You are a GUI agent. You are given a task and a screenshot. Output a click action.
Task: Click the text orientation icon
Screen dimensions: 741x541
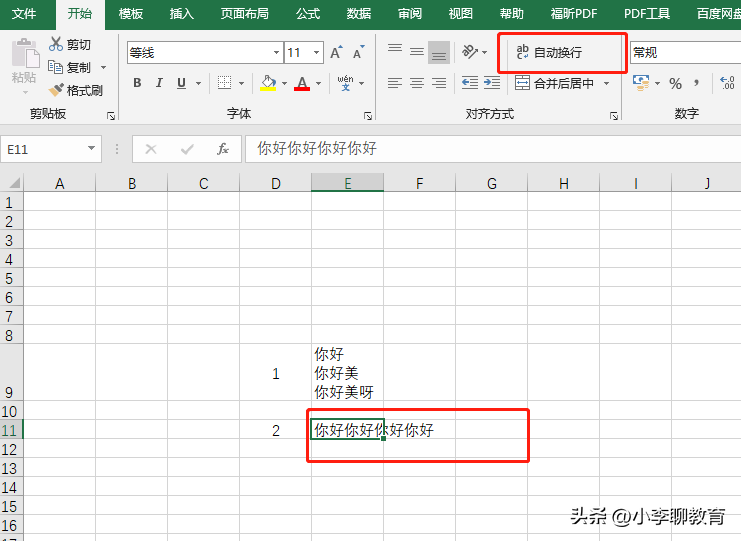[470, 52]
